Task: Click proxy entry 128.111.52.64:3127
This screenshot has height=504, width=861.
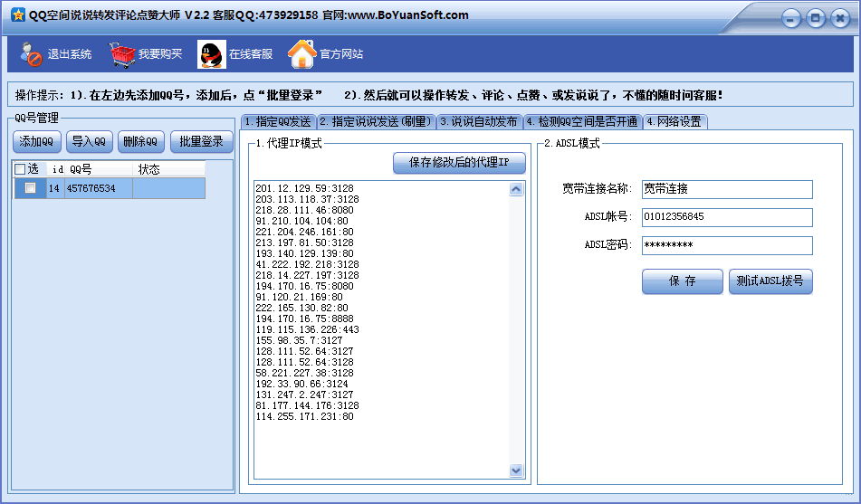Action: click(304, 351)
